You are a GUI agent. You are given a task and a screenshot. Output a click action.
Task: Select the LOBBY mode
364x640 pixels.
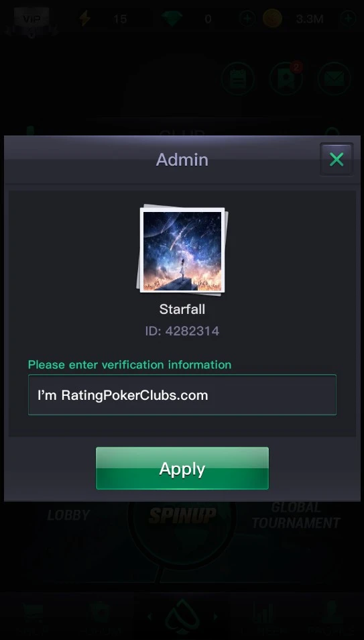click(68, 515)
